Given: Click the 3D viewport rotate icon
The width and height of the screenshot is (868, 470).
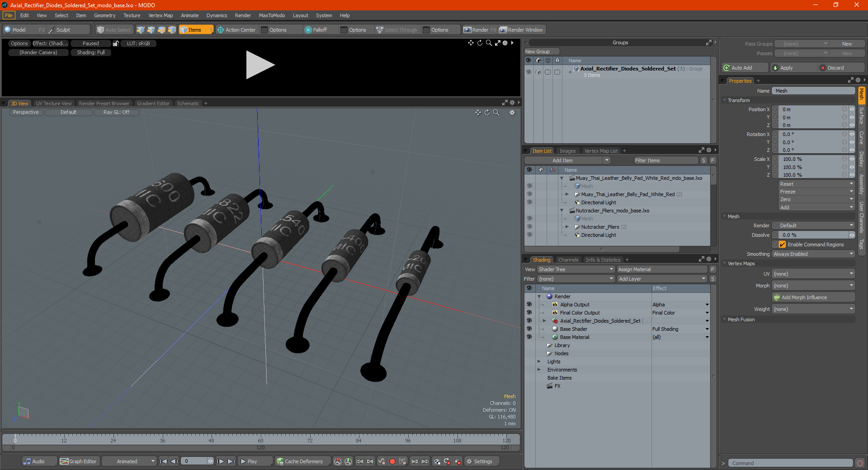Looking at the screenshot, I should coord(487,113).
